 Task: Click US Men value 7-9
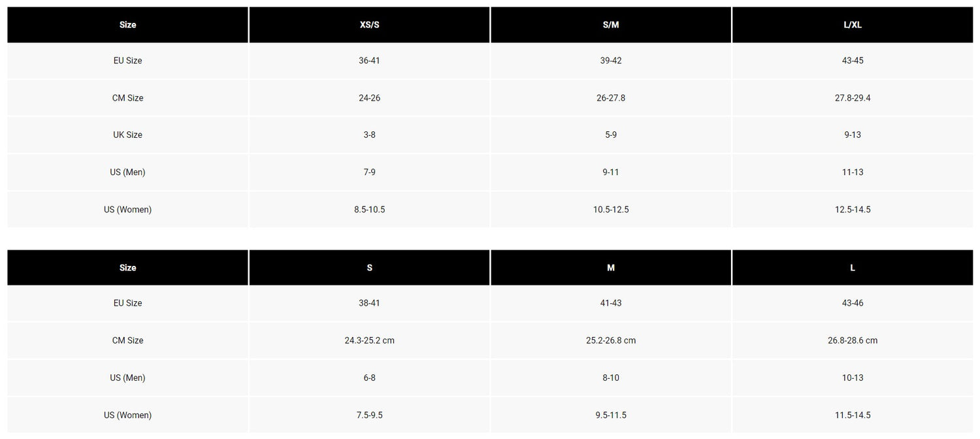point(369,172)
